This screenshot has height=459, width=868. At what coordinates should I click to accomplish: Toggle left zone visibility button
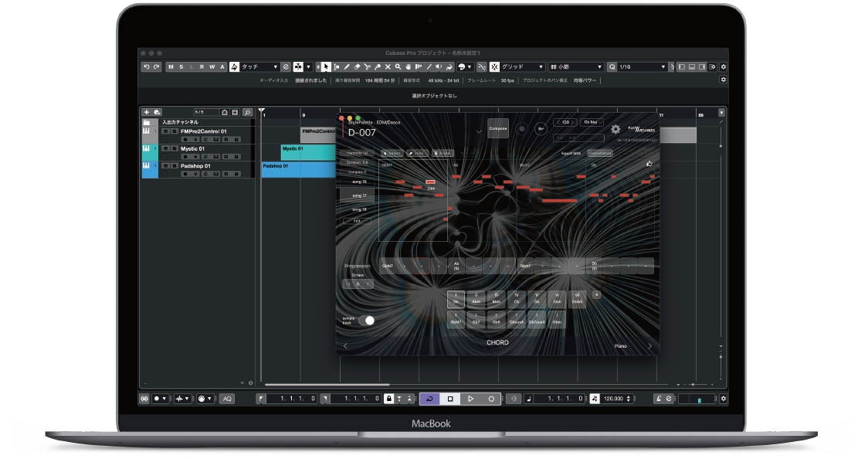tap(682, 67)
